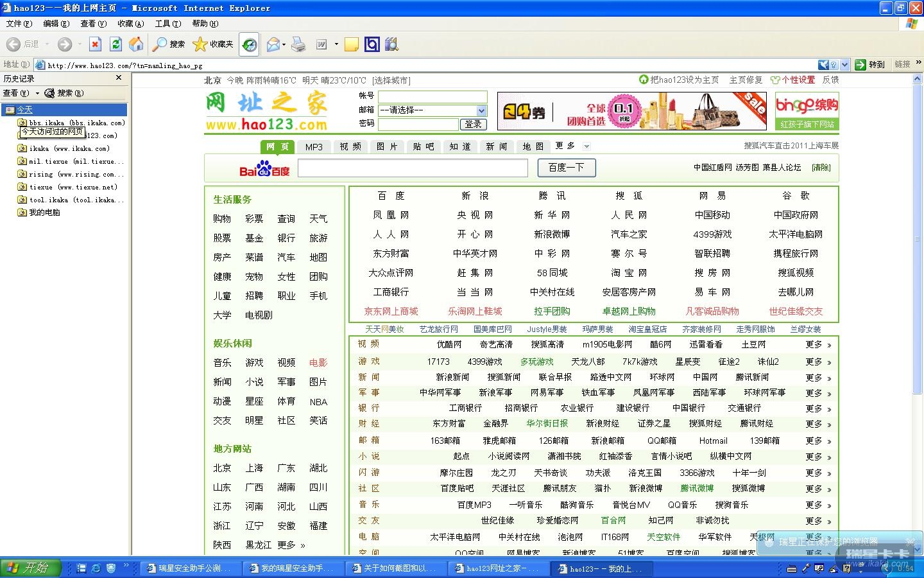Click the Baidu search input field
This screenshot has height=578, width=924.
tap(413, 168)
